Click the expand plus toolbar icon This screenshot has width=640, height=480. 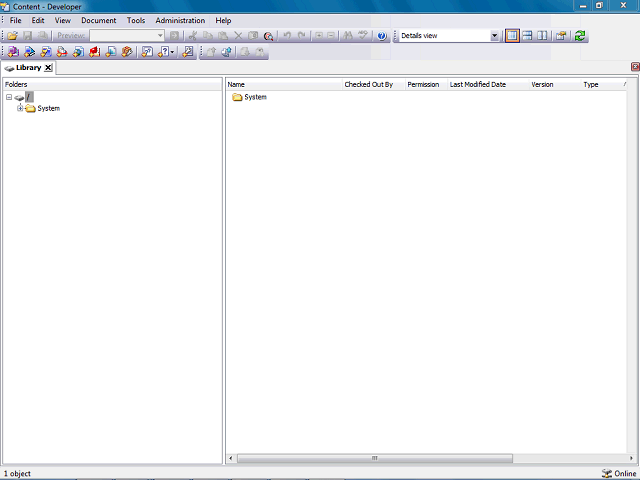click(x=319, y=36)
